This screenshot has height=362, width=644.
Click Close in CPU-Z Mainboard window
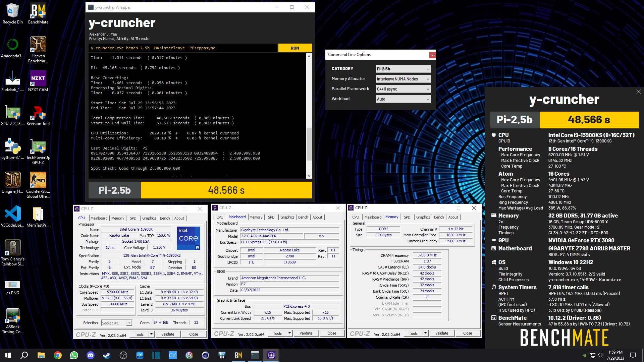(332, 333)
